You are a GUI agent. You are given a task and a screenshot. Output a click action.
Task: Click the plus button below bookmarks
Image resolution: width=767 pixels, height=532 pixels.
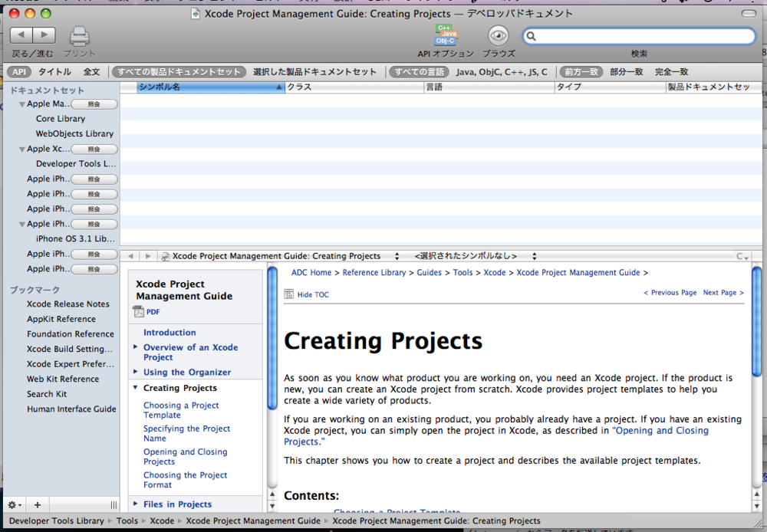[37, 504]
